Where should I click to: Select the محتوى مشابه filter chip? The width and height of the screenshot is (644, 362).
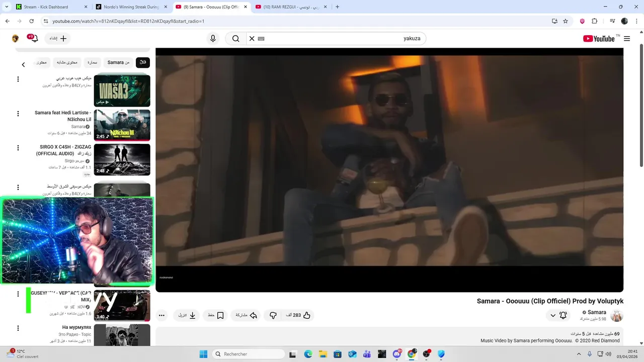[68, 62]
